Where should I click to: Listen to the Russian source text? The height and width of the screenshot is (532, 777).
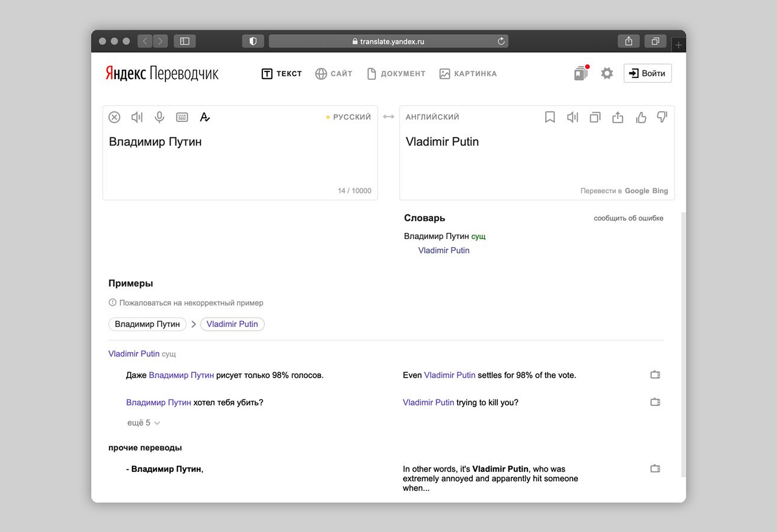pos(137,117)
